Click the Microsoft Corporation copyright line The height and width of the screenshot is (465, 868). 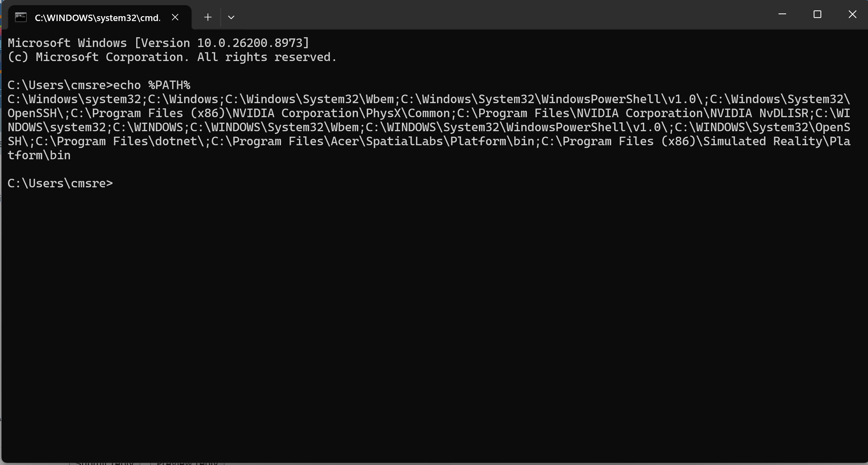pos(172,57)
